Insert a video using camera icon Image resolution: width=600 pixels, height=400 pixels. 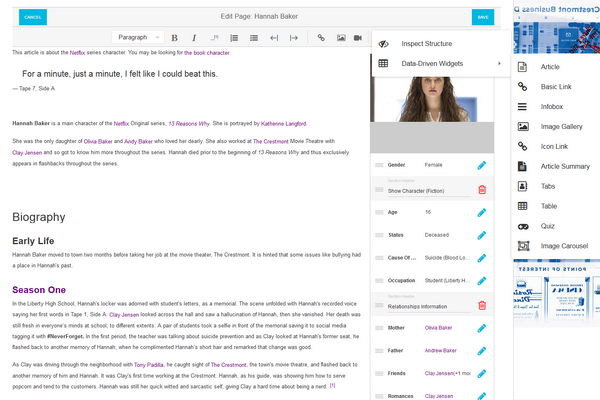point(358,38)
